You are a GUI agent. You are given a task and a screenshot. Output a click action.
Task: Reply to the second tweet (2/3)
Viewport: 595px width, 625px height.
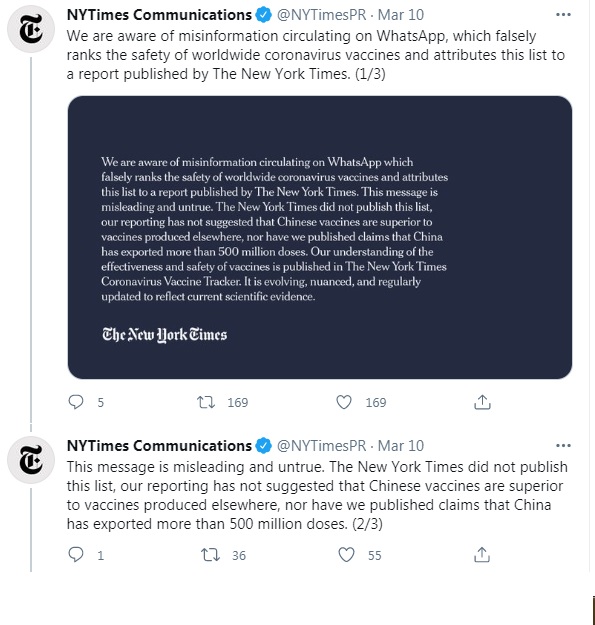[x=76, y=554]
